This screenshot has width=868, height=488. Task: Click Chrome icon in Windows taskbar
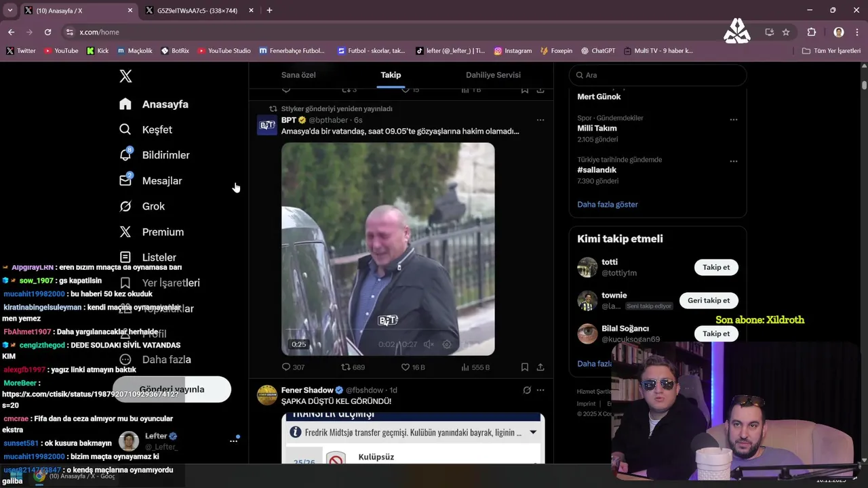click(40, 476)
